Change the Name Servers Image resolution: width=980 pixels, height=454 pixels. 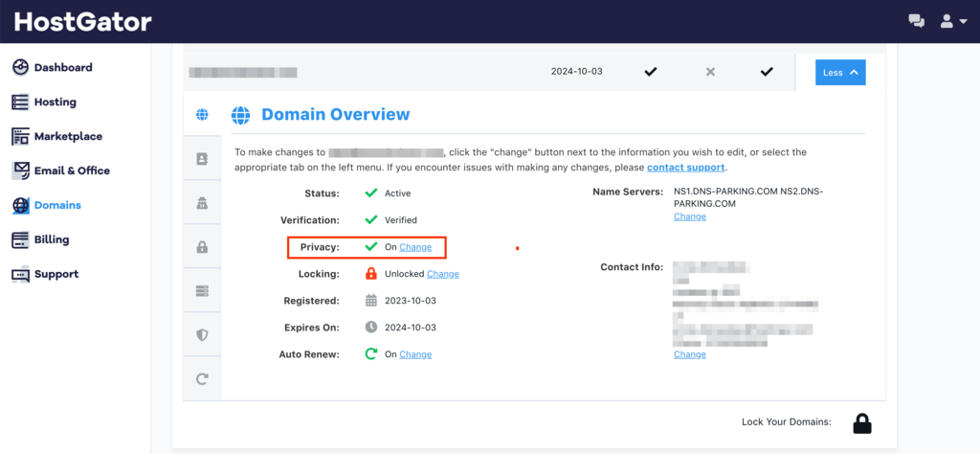point(689,216)
